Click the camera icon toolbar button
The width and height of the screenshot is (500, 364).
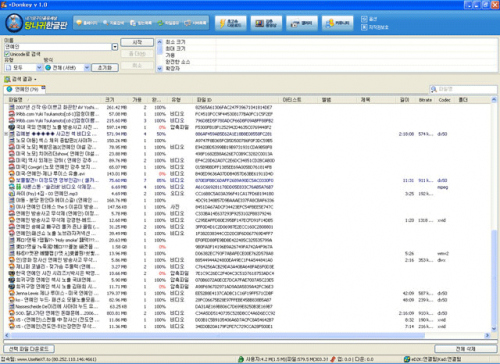tap(302, 23)
